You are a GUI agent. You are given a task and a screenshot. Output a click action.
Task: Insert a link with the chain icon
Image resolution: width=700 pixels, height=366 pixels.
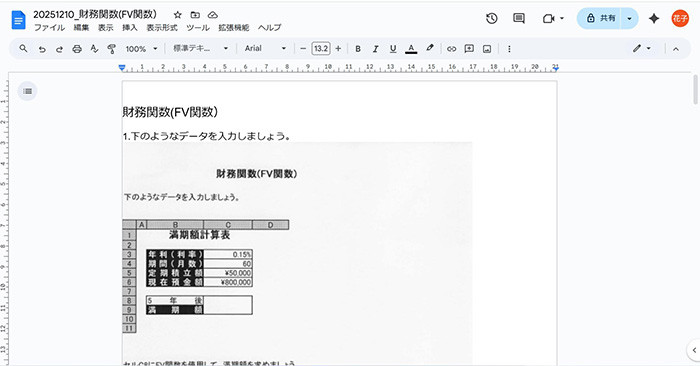pyautogui.click(x=451, y=49)
